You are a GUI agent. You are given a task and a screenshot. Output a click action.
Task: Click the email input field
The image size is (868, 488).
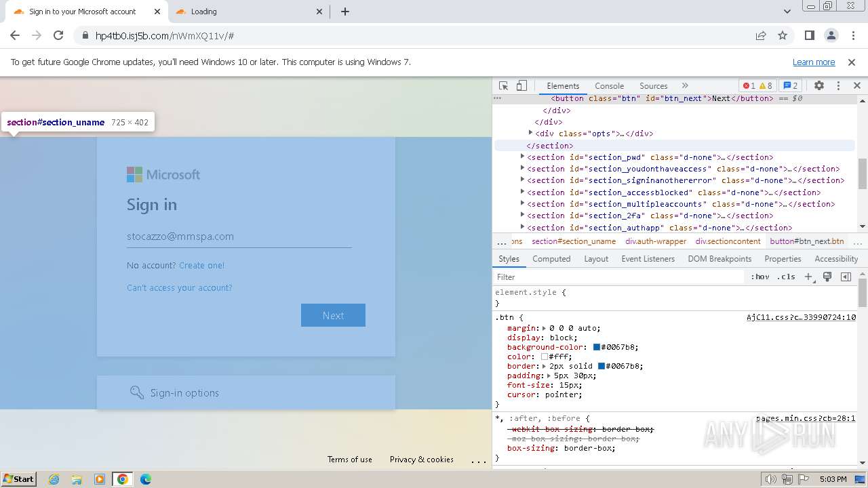239,237
